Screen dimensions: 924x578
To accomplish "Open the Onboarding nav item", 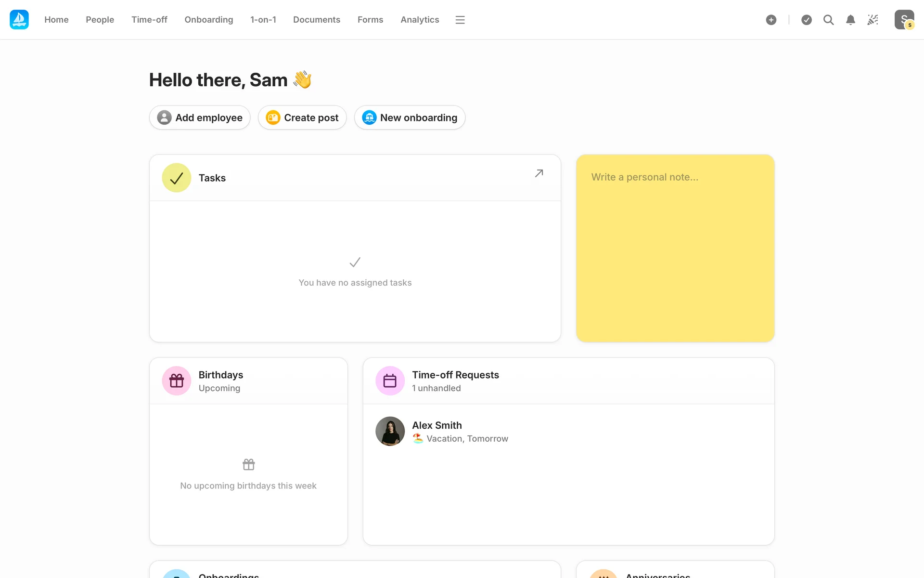I will 208,20.
